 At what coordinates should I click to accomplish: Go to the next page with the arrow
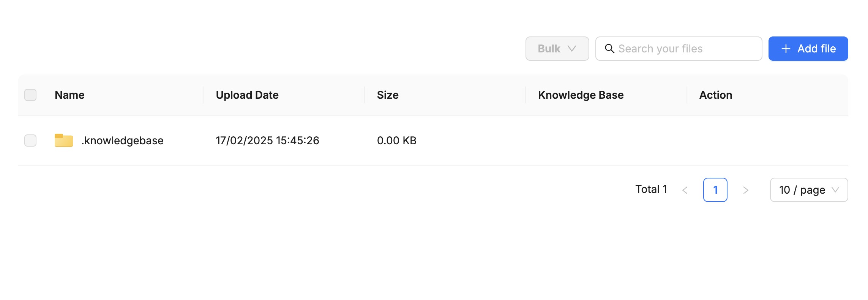746,190
